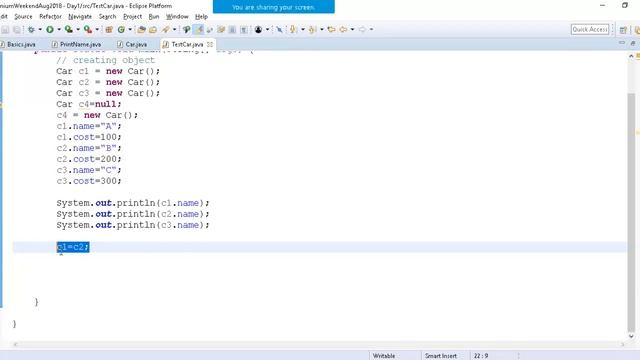Click the Search flashlight icon

[165, 29]
